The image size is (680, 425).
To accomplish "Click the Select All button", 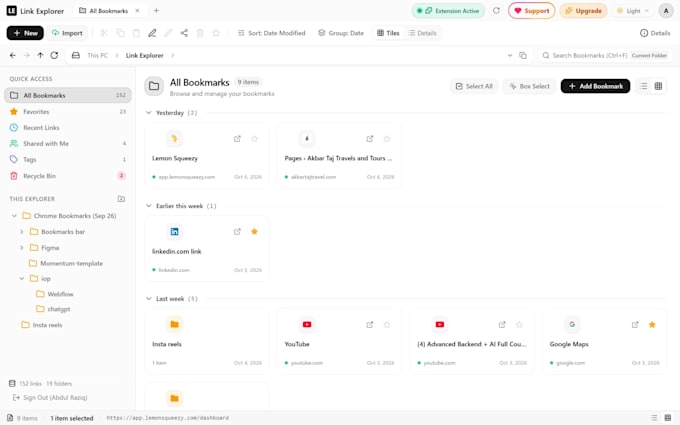I will (x=474, y=86).
